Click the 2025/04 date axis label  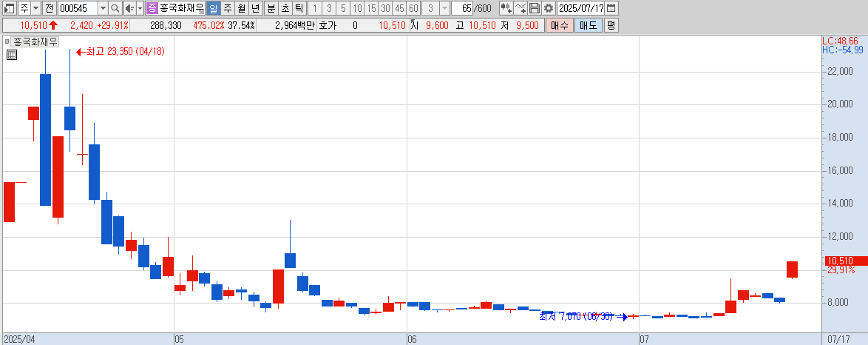[x=19, y=338]
